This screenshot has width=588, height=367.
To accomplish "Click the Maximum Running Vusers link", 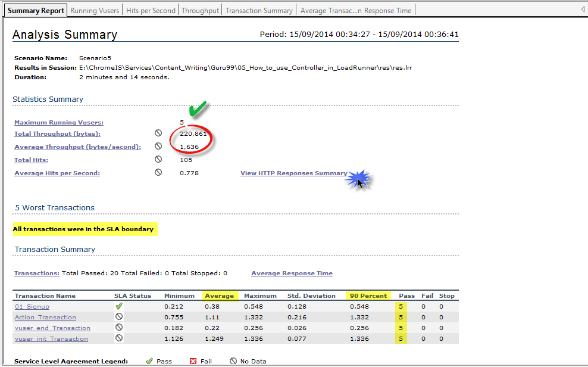I will pyautogui.click(x=58, y=123).
